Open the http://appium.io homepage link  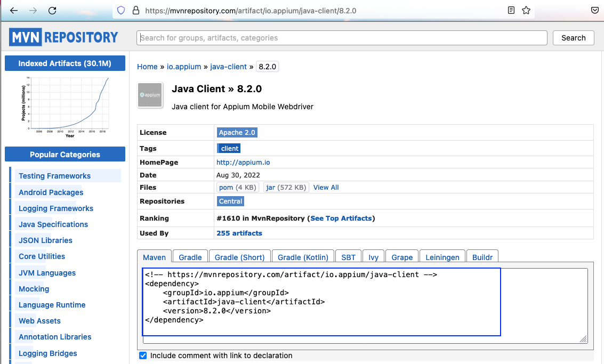[x=243, y=163]
